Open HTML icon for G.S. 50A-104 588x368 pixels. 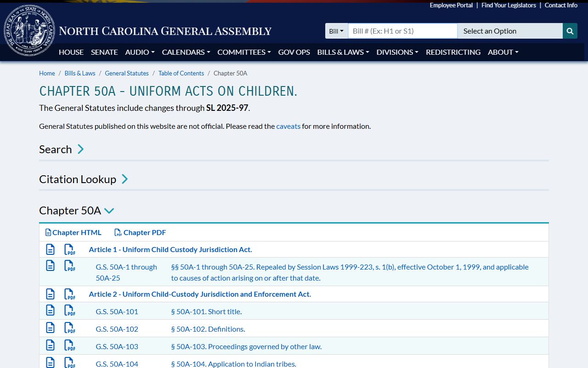[50, 362]
